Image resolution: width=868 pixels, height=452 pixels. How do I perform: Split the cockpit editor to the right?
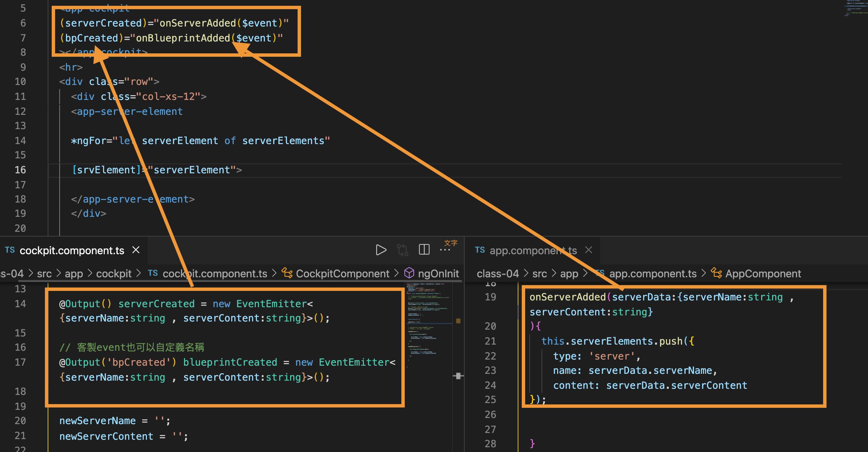pos(424,249)
